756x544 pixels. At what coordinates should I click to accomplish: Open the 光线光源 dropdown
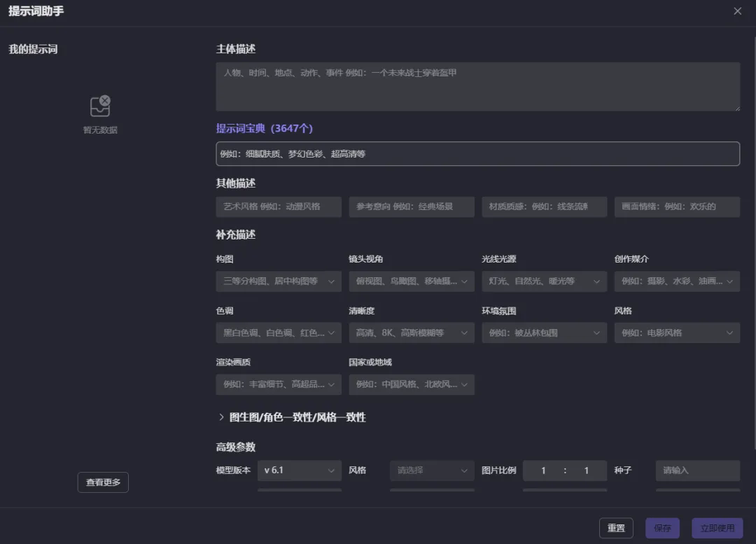coord(544,281)
